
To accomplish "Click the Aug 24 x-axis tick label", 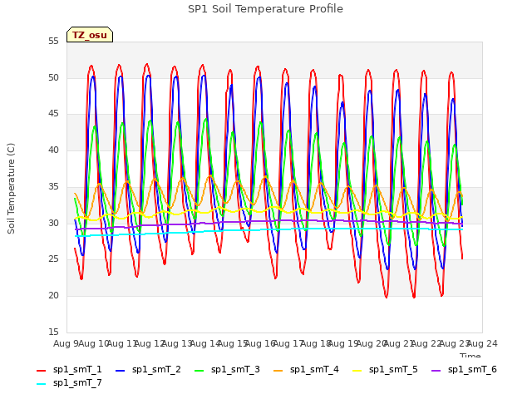I will click(482, 343).
